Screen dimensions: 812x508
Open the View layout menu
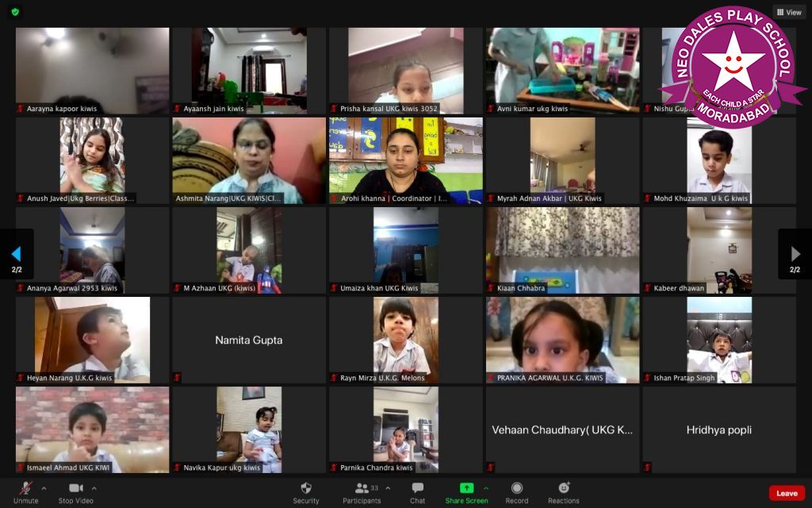coord(789,12)
